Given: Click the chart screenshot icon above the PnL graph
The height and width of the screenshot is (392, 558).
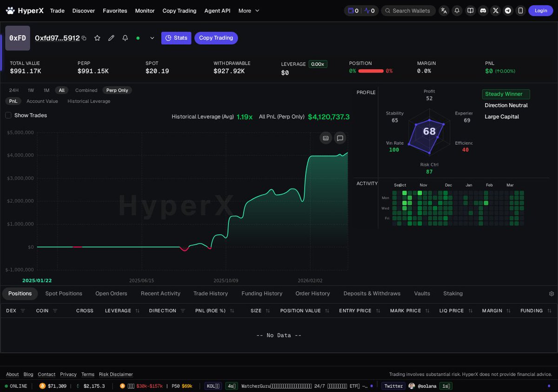Looking at the screenshot, I should tap(325, 138).
